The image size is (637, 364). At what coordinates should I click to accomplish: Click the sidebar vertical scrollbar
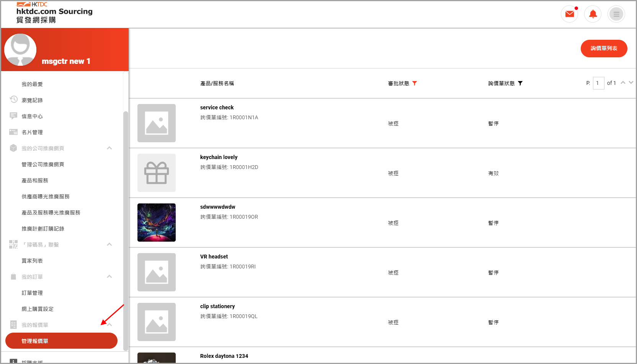126,231
